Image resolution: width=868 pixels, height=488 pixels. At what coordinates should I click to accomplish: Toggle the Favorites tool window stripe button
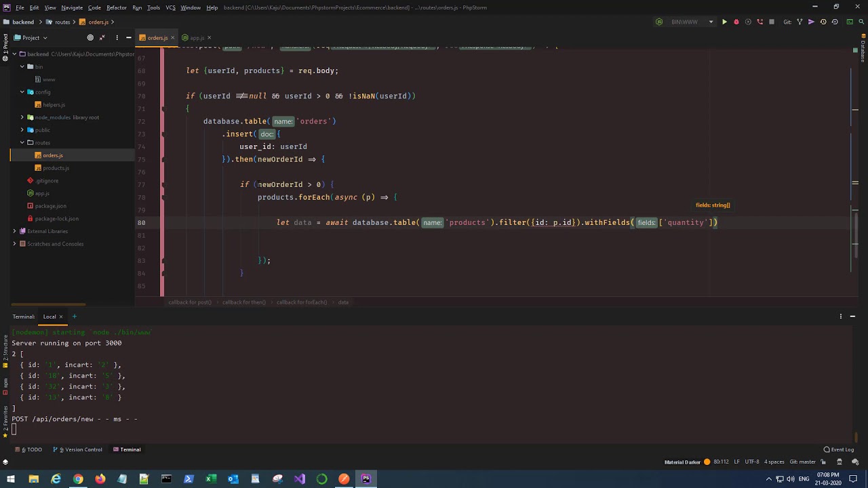click(5, 422)
